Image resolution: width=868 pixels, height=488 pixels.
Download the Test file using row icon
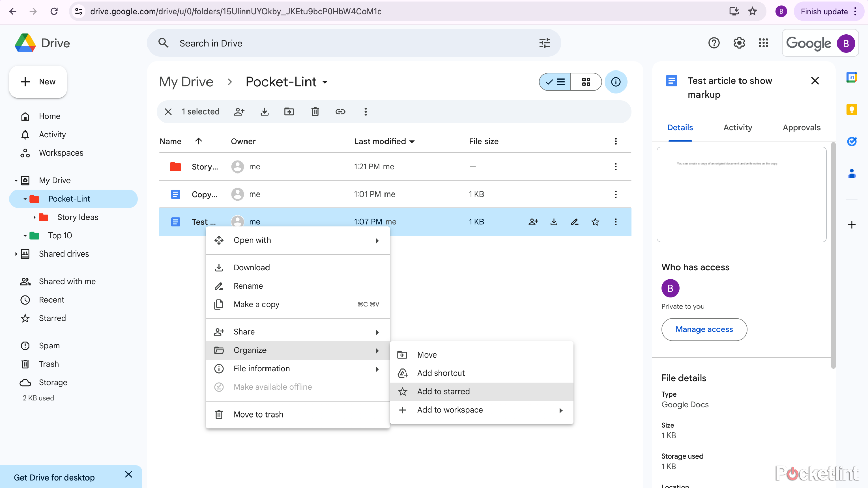(x=554, y=222)
